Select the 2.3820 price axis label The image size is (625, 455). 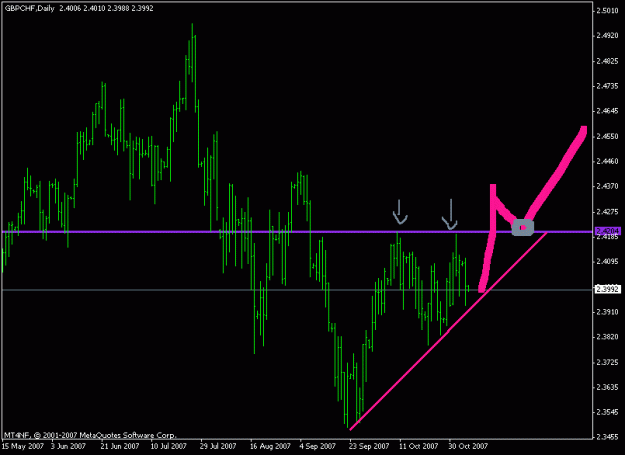click(x=607, y=337)
